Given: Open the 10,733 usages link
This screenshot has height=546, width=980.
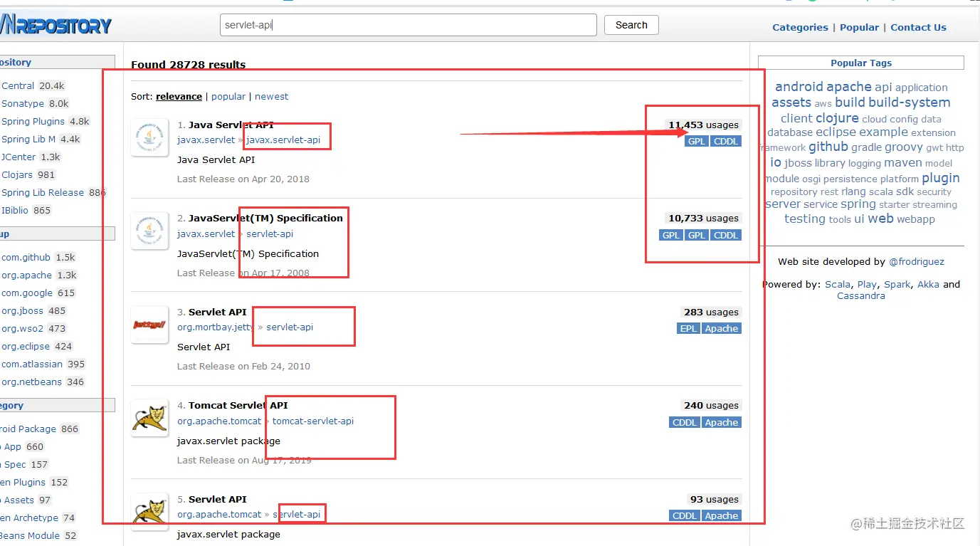Looking at the screenshot, I should [x=703, y=218].
